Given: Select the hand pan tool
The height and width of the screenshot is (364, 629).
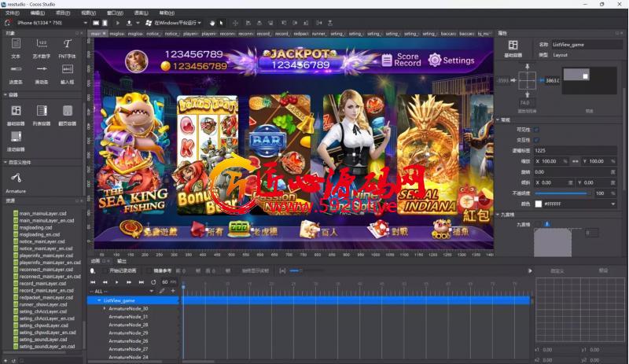Looking at the screenshot, I should coord(212,23).
